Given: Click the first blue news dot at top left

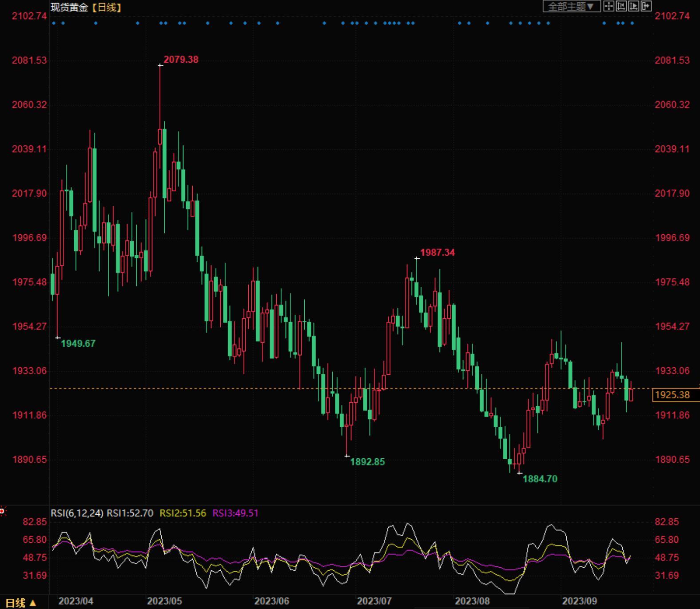Looking at the screenshot, I should 54,23.
